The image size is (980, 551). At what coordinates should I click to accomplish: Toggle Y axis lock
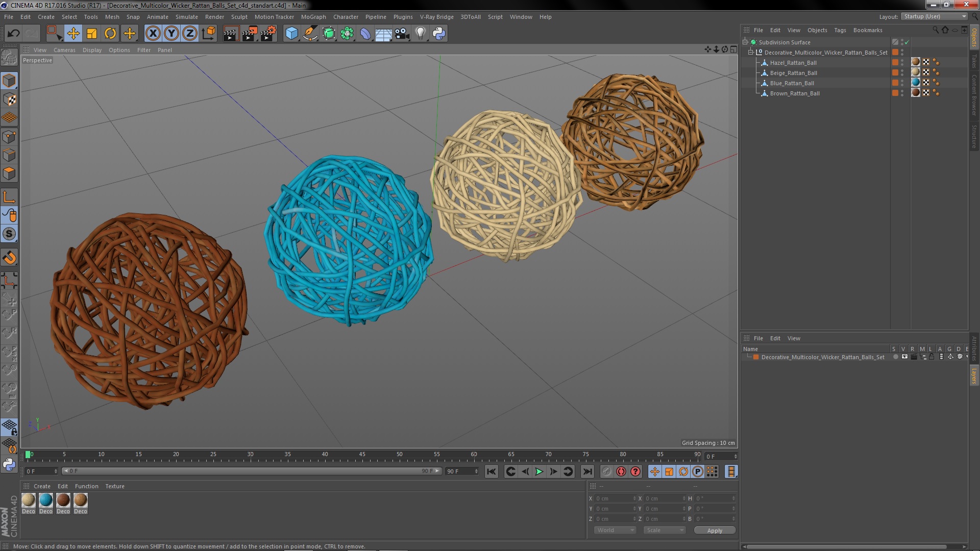(x=171, y=34)
